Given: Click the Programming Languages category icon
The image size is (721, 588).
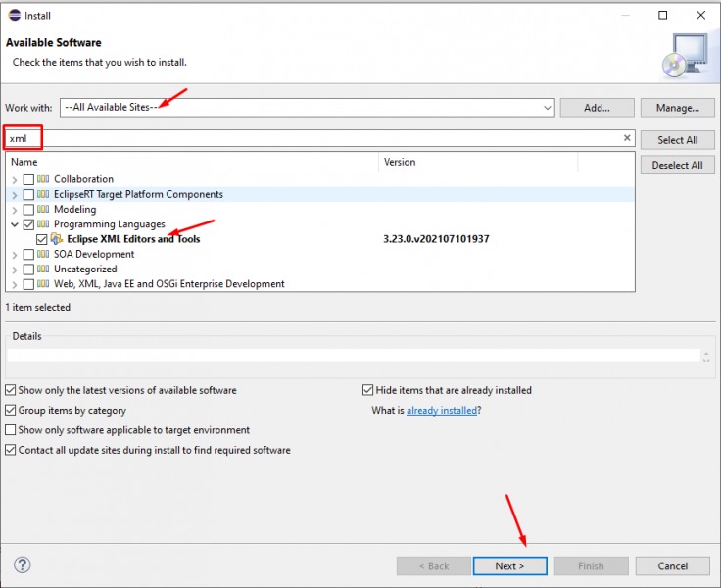Looking at the screenshot, I should 43,224.
